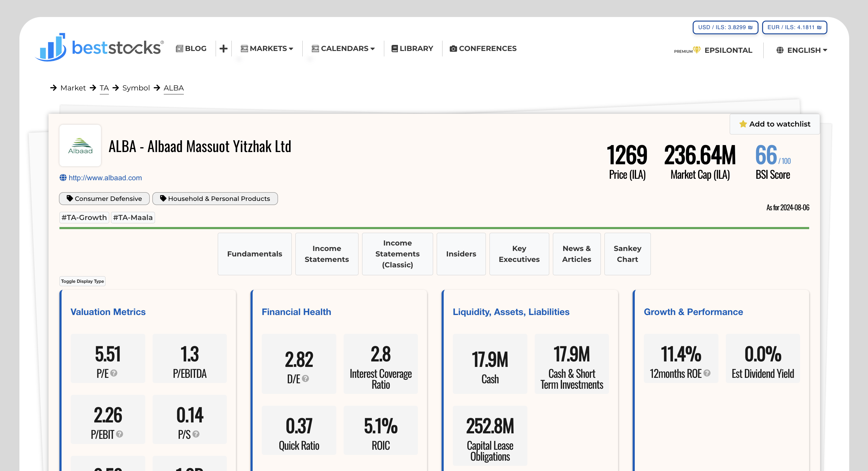The height and width of the screenshot is (471, 868).
Task: Click the globe icon beside albaad.com
Action: point(63,178)
